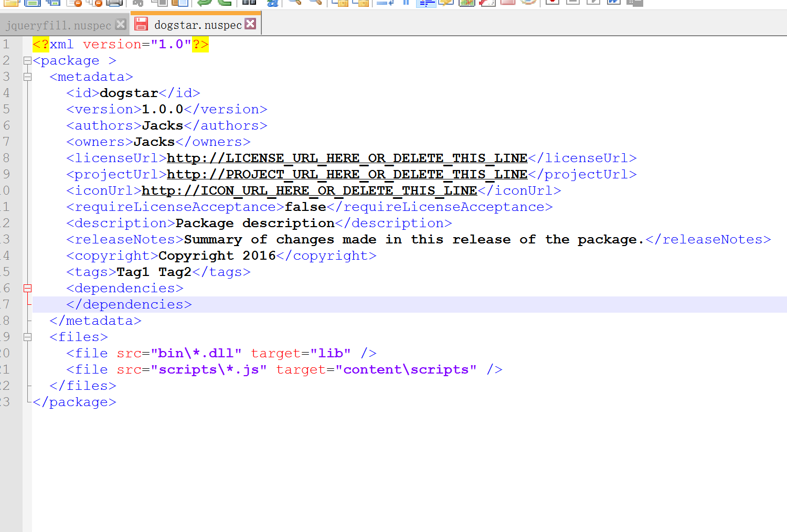The image size is (787, 532).
Task: Switch to the jqueryfill.nuspec tab
Action: [58, 25]
